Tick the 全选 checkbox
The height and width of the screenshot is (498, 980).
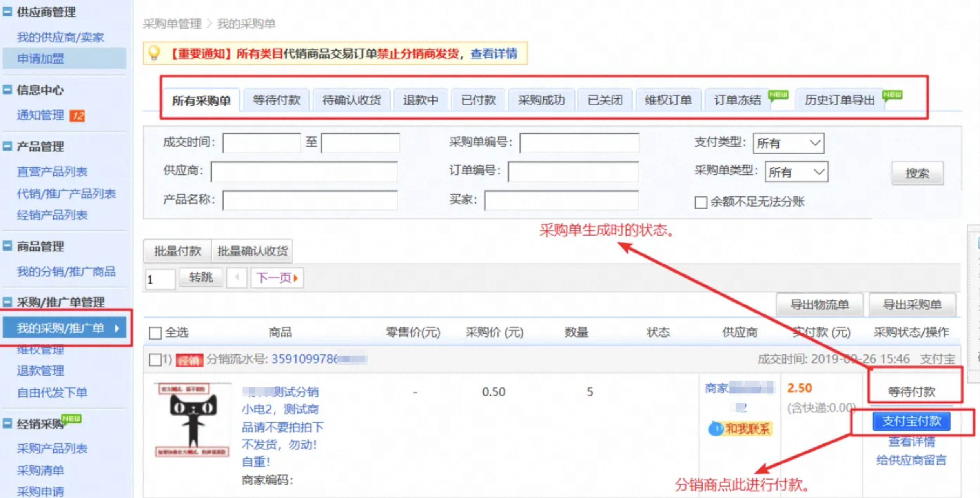tap(155, 333)
